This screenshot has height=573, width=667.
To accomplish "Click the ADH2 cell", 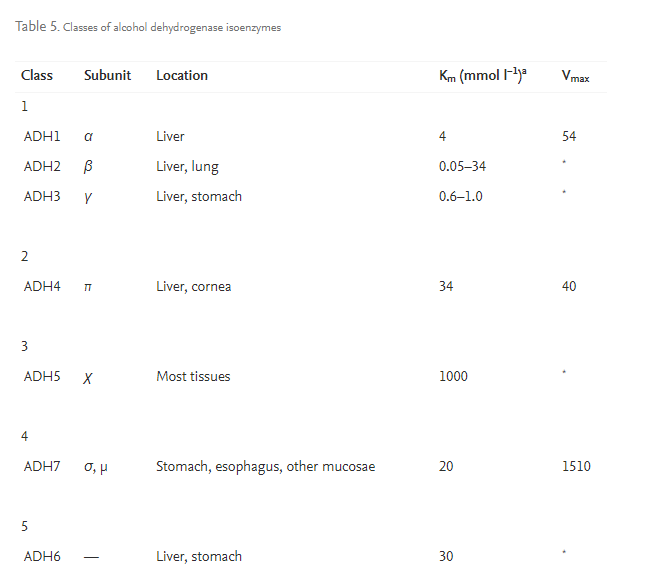I will (42, 166).
